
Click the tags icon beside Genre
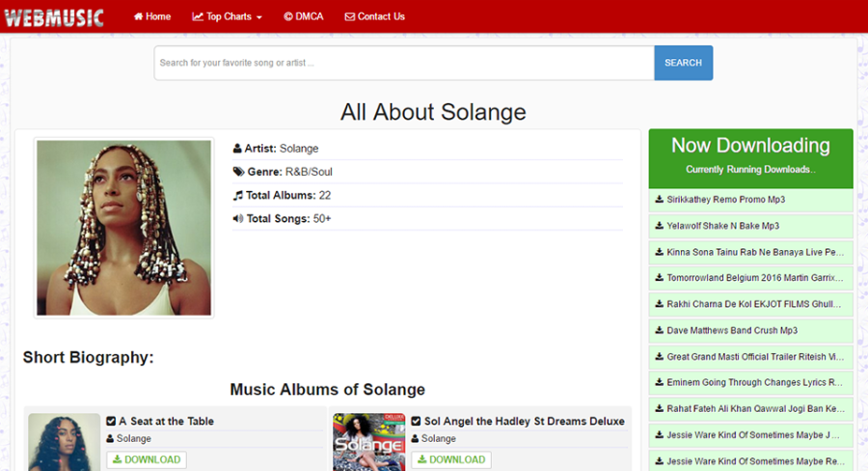pos(238,172)
